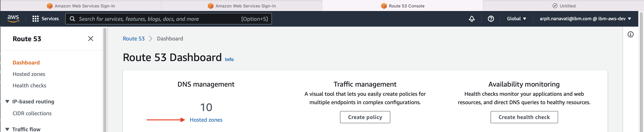
Task: Open the Services grid menu icon
Action: [x=36, y=19]
